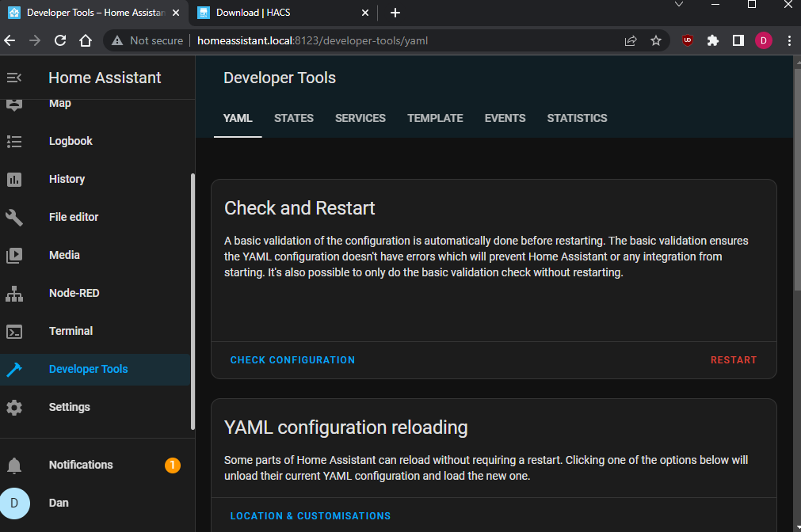Image resolution: width=801 pixels, height=532 pixels.
Task: Click the browser home button
Action: (x=86, y=40)
